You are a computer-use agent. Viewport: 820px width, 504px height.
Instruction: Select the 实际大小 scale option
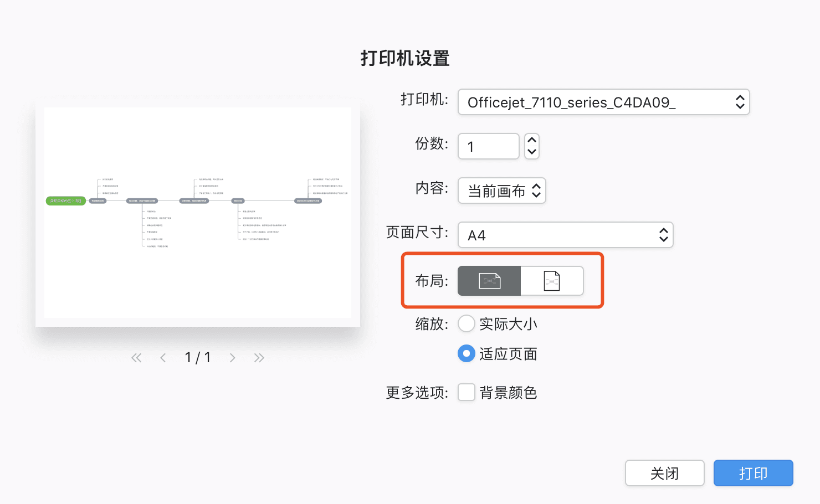point(467,323)
